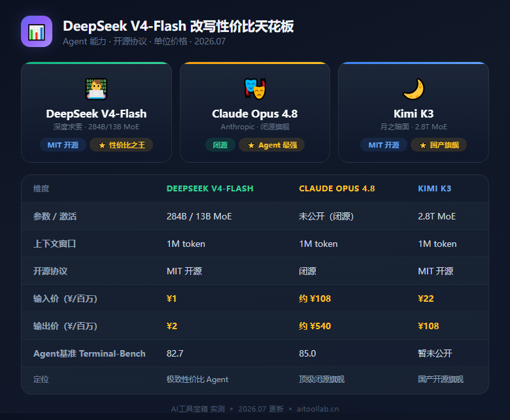Click the 2026.07 更新 footer text
Screen dimensions: 510x420
pyautogui.click(x=261, y=409)
